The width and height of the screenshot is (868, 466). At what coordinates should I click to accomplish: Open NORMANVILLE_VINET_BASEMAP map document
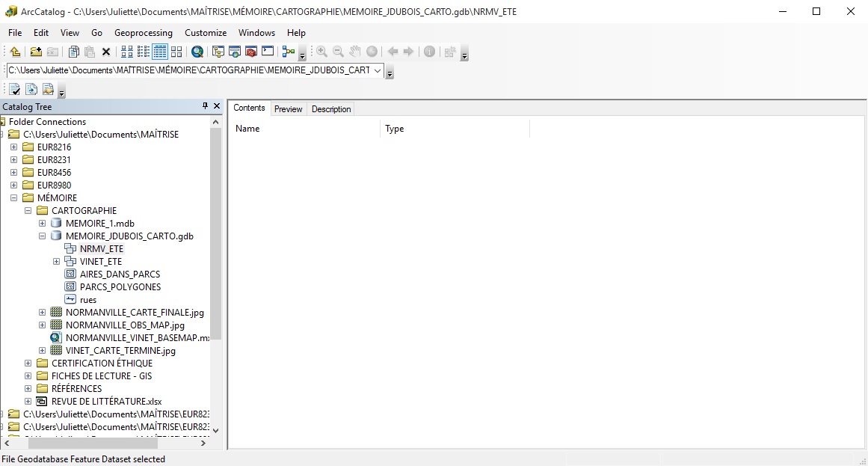pyautogui.click(x=136, y=337)
